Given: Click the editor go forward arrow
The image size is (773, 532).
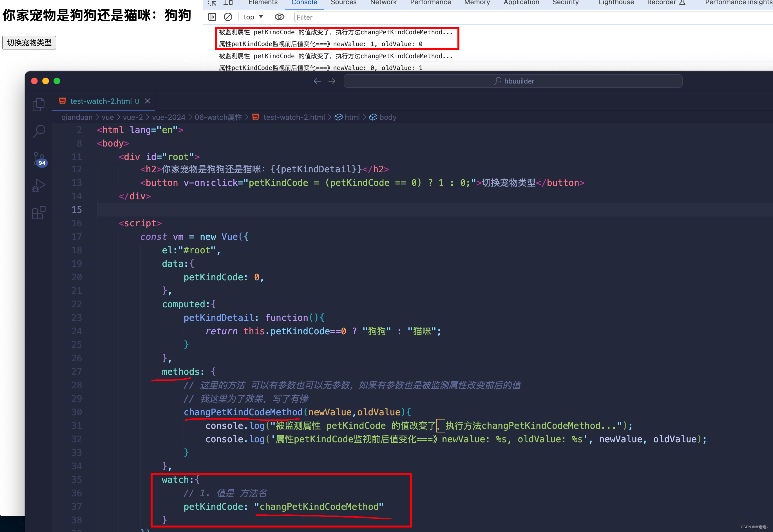Looking at the screenshot, I should click(x=332, y=81).
